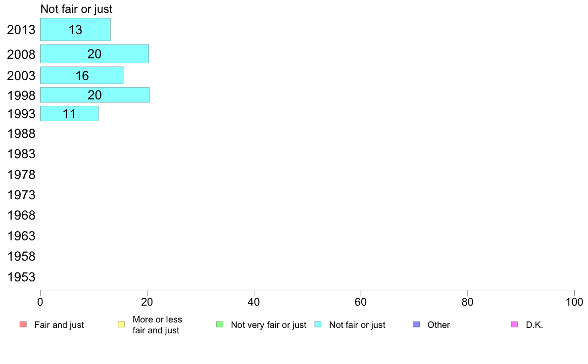Image resolution: width=588 pixels, height=364 pixels.
Task: Click the 60 tick on the x-axis
Action: tap(361, 302)
